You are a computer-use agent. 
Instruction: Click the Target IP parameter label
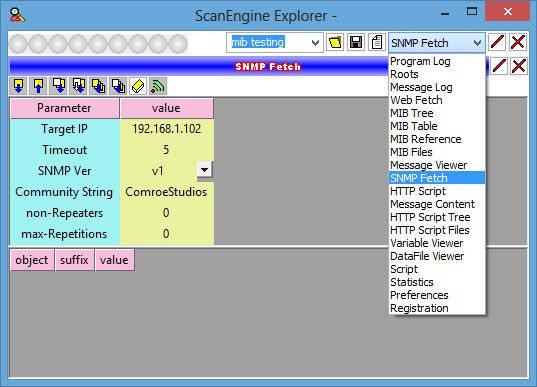[64, 129]
